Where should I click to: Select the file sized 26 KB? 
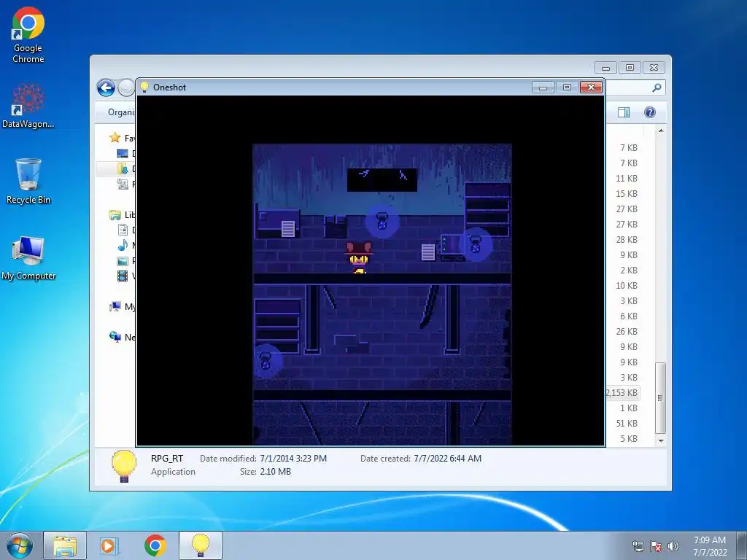point(626,332)
